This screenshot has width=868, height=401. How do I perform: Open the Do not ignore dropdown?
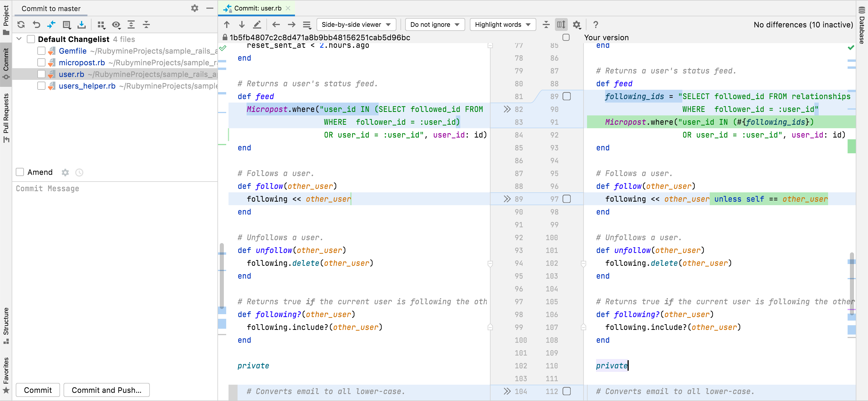tap(435, 24)
